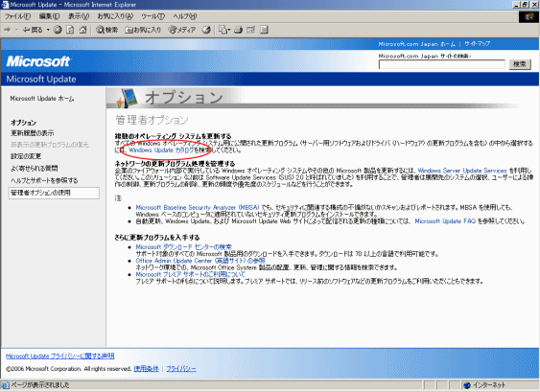Click the Mail toolbar icon
540x392 pixels.
(x=223, y=30)
